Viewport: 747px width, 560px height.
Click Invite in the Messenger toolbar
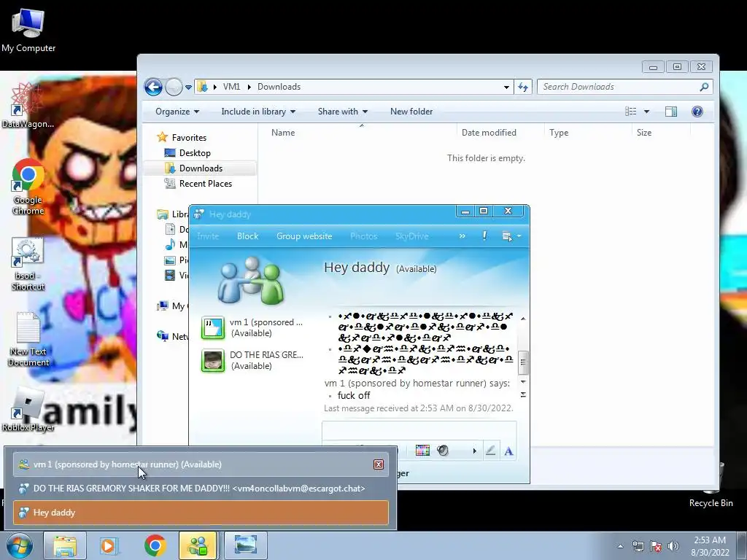click(x=208, y=236)
